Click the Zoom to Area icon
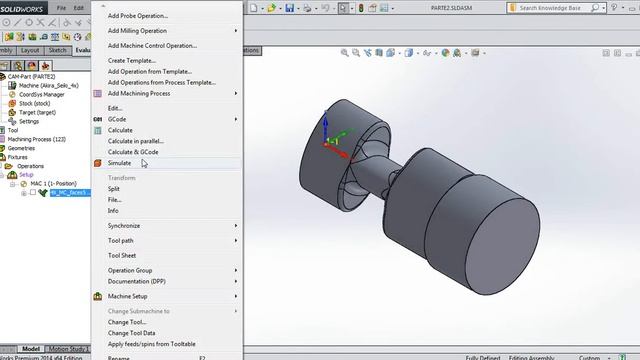Viewport: 640px width, 360px height. pos(356,53)
